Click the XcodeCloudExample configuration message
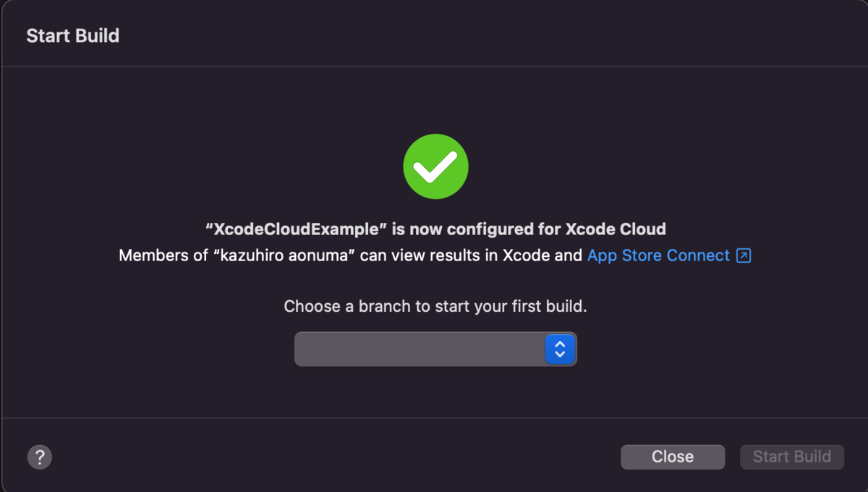The image size is (868, 492). pos(435,229)
